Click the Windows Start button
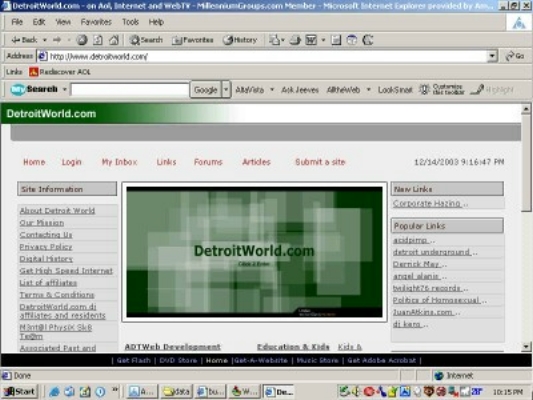The image size is (533, 400). click(x=19, y=392)
